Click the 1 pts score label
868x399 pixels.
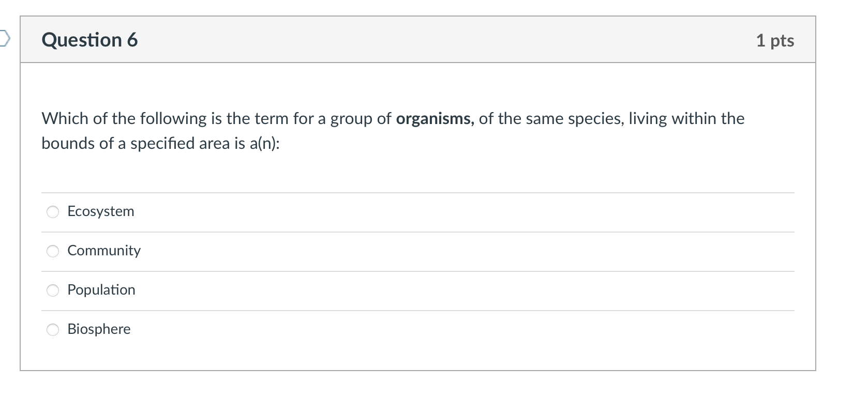point(775,40)
